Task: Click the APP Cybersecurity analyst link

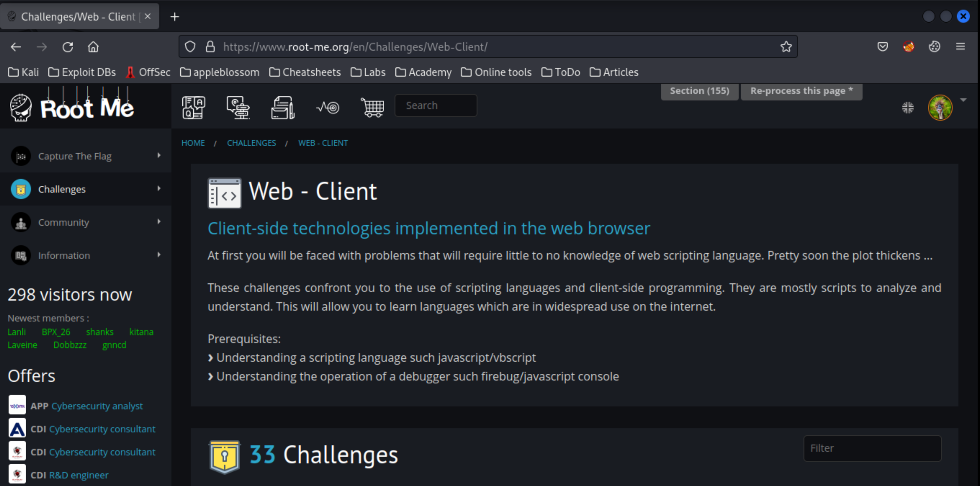Action: [97, 406]
